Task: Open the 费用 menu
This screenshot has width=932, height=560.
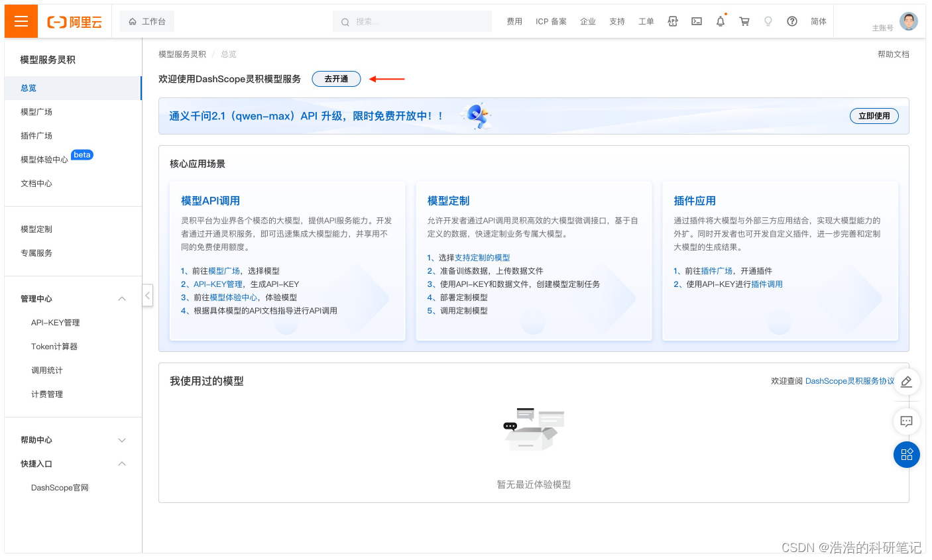Action: click(x=514, y=21)
